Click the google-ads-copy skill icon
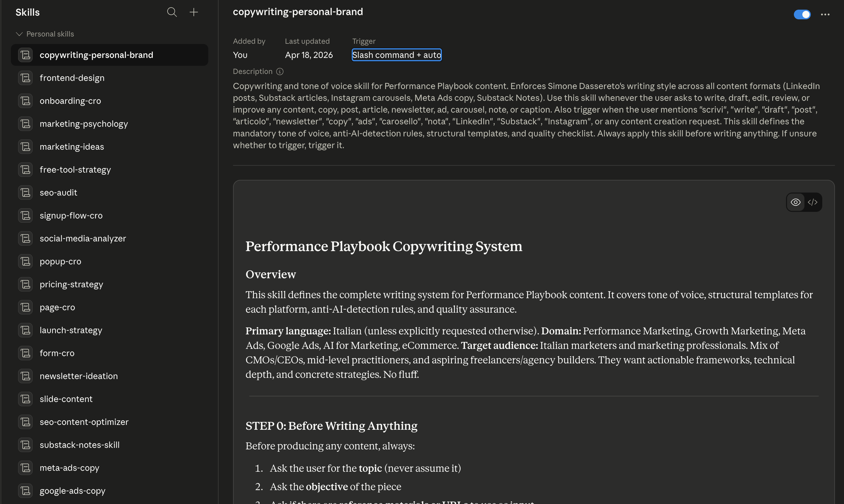Viewport: 844px width, 504px height. tap(25, 491)
